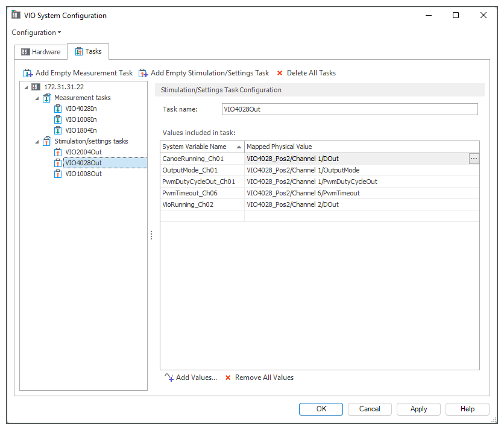Select the Tasks tab
Image resolution: width=504 pixels, height=430 pixels.
pyautogui.click(x=88, y=51)
